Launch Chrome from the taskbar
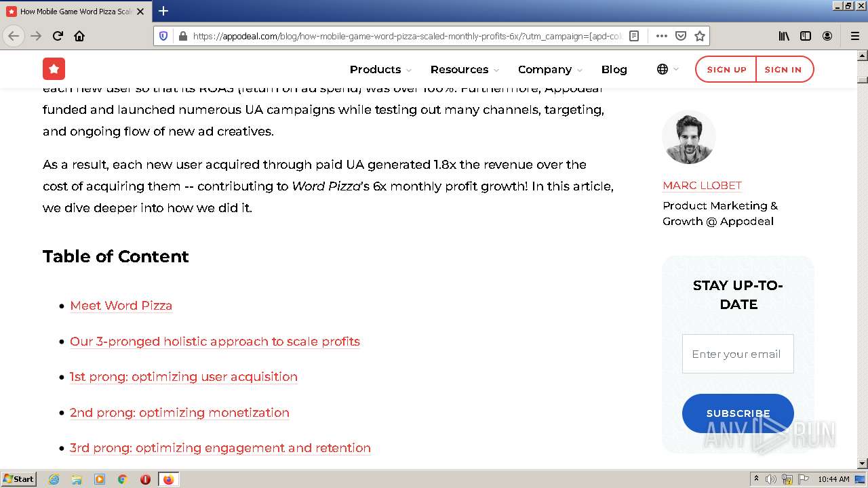 pyautogui.click(x=123, y=479)
